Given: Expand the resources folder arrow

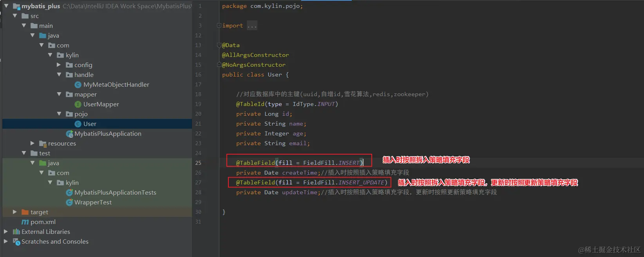Looking at the screenshot, I should 33,143.
